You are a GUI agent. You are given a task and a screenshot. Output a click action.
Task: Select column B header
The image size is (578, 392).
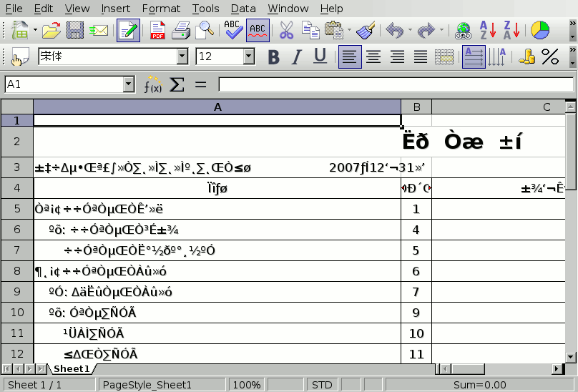point(416,107)
